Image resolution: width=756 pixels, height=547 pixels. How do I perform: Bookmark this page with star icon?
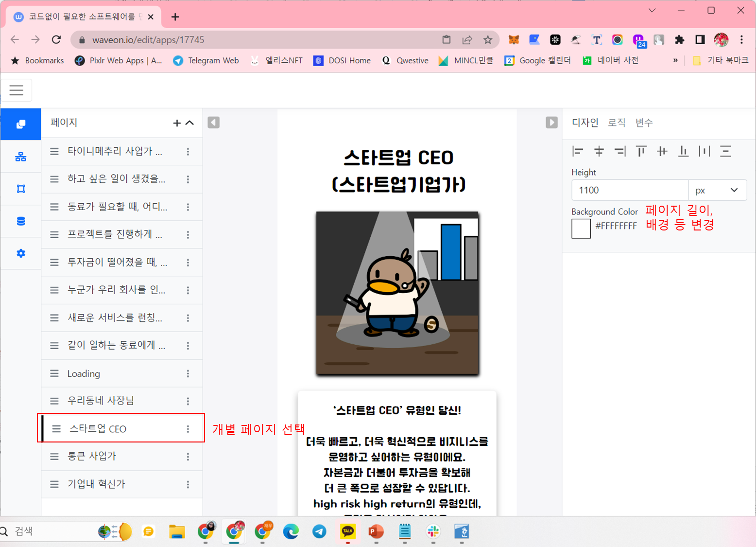click(x=488, y=40)
